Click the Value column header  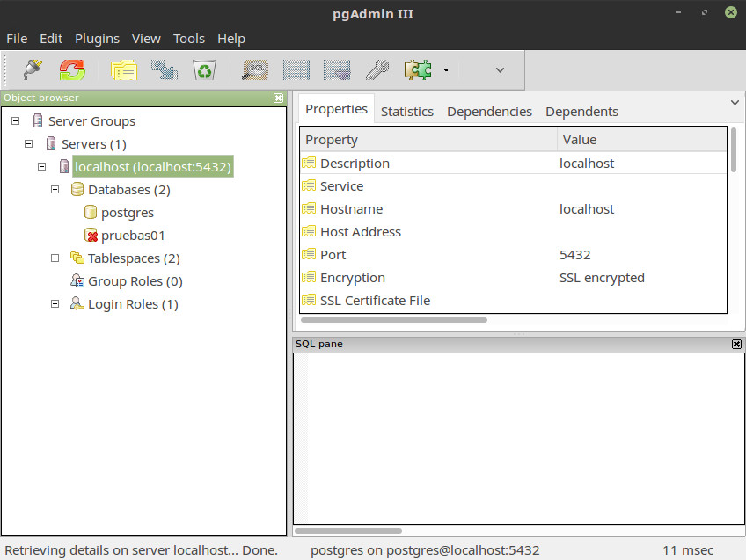[x=642, y=140]
